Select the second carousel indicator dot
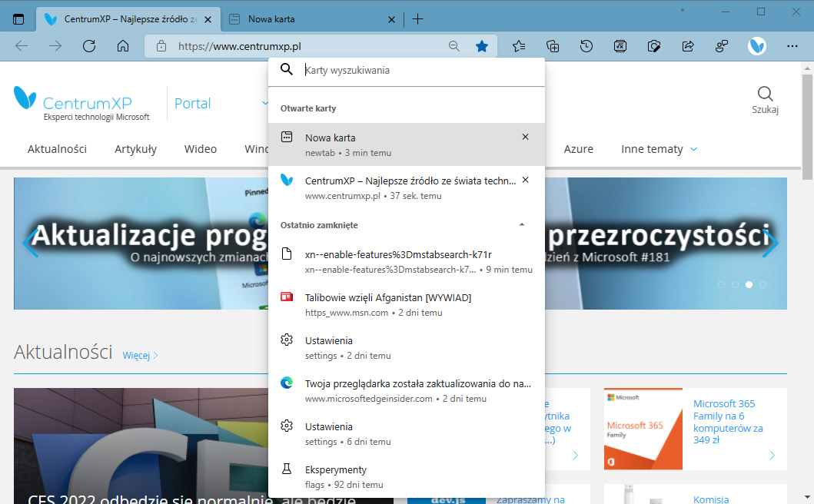This screenshot has height=504, width=814. 735,284
